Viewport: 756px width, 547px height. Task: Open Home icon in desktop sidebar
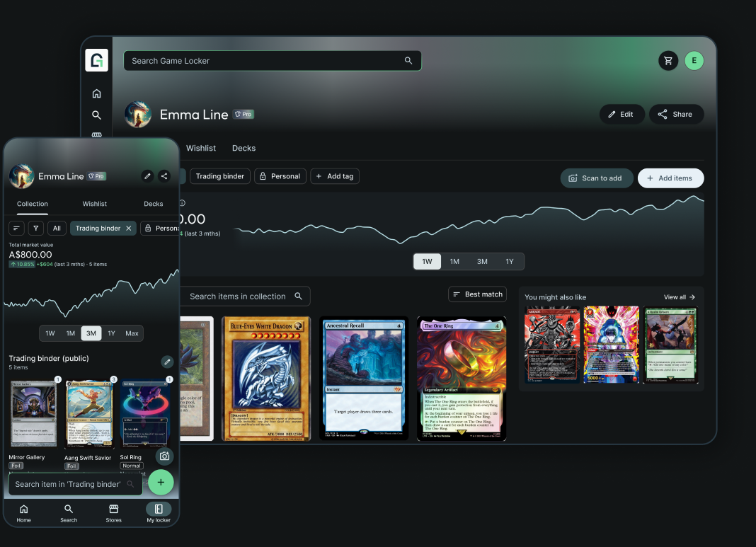(96, 93)
